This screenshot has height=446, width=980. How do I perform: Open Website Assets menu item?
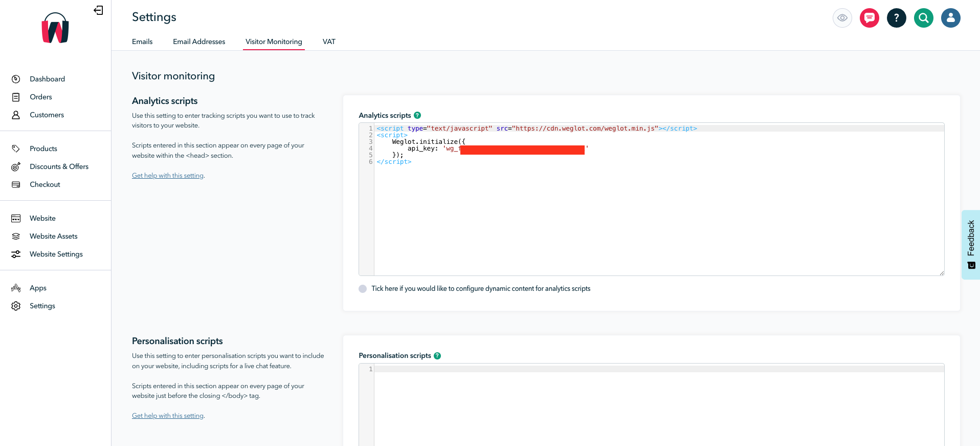tap(54, 236)
